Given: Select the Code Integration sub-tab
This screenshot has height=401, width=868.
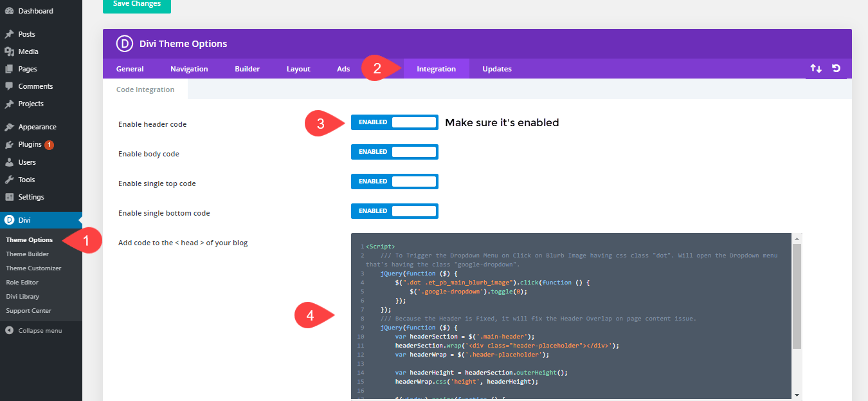Looking at the screenshot, I should tap(145, 89).
